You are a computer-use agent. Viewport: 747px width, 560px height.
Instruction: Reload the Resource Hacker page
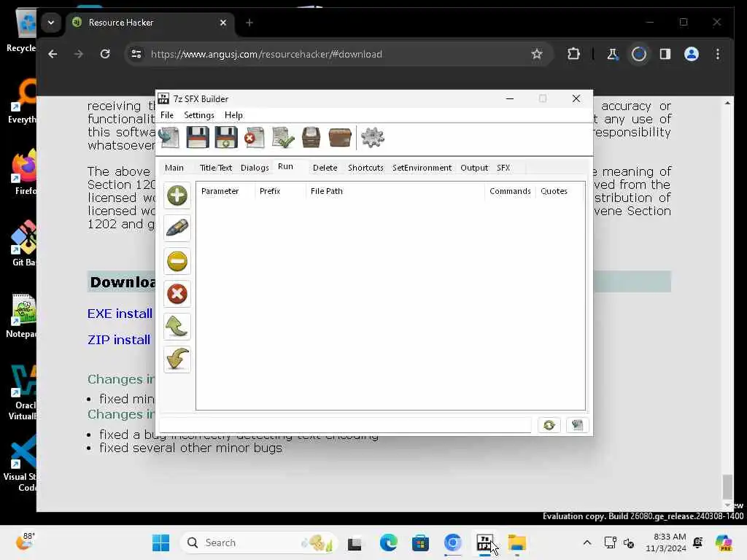(x=105, y=54)
